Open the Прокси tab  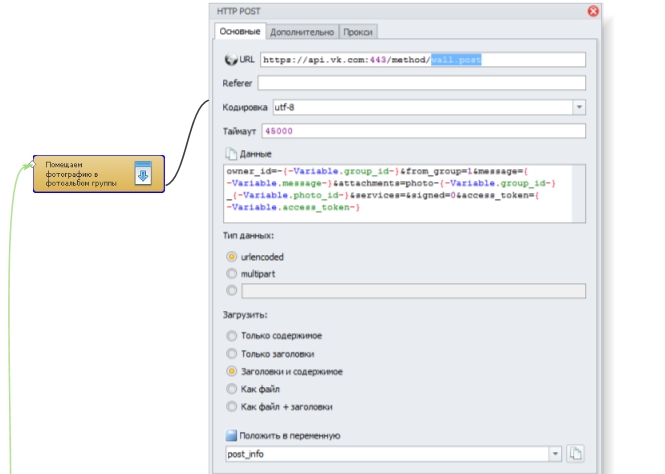[358, 32]
